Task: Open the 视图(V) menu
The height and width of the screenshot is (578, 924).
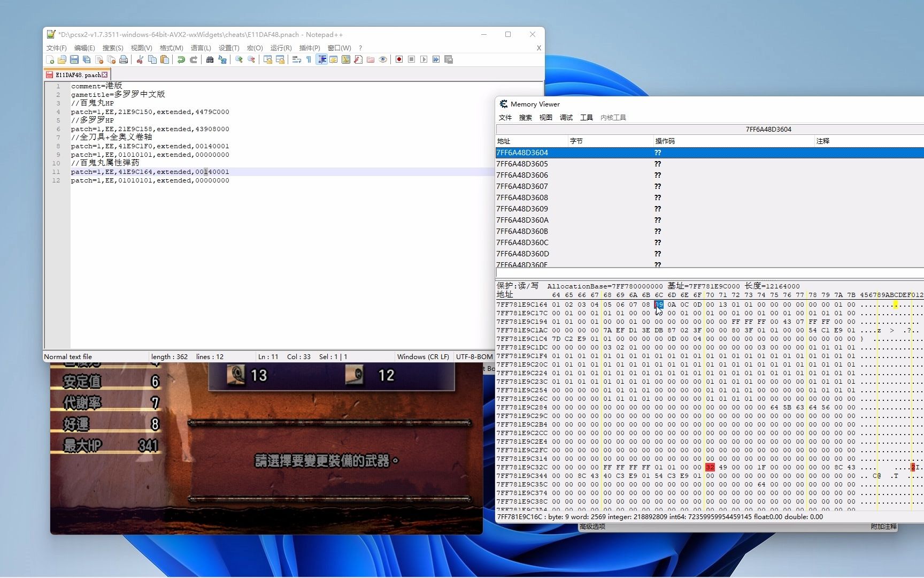Action: 142,48
